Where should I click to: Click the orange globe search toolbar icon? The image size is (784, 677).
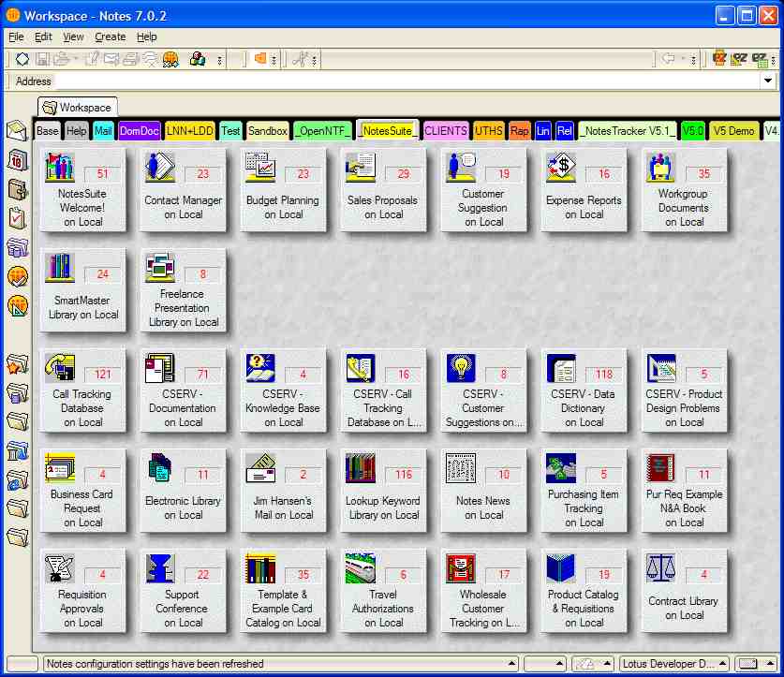click(x=170, y=59)
